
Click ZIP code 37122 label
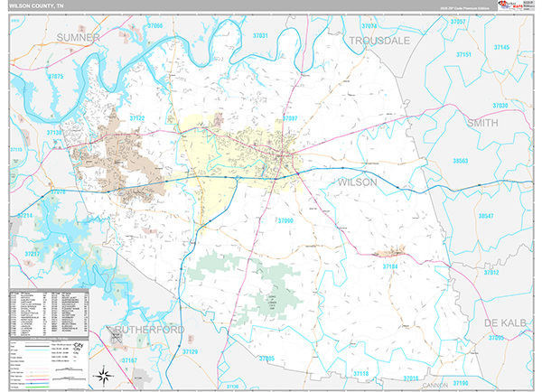[137, 117]
